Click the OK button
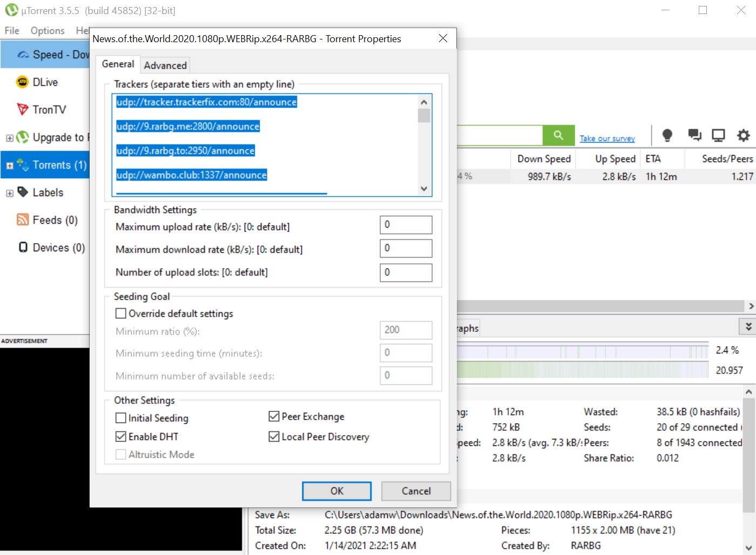 [x=337, y=491]
